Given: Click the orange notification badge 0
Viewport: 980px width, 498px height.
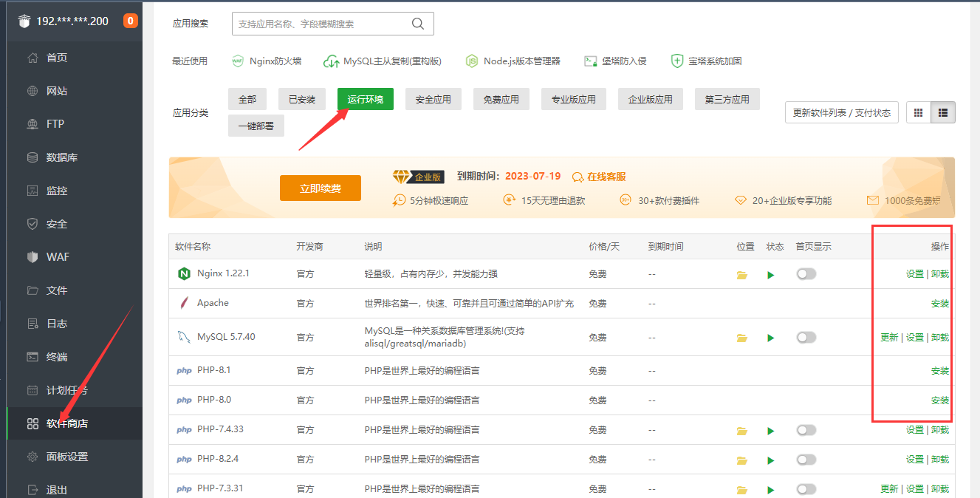Looking at the screenshot, I should (x=131, y=21).
